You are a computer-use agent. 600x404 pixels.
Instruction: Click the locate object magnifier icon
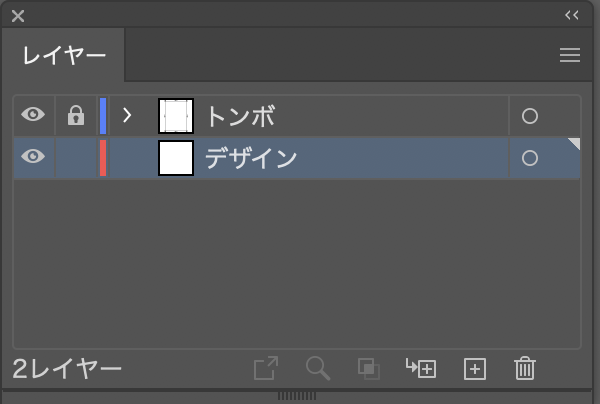318,368
